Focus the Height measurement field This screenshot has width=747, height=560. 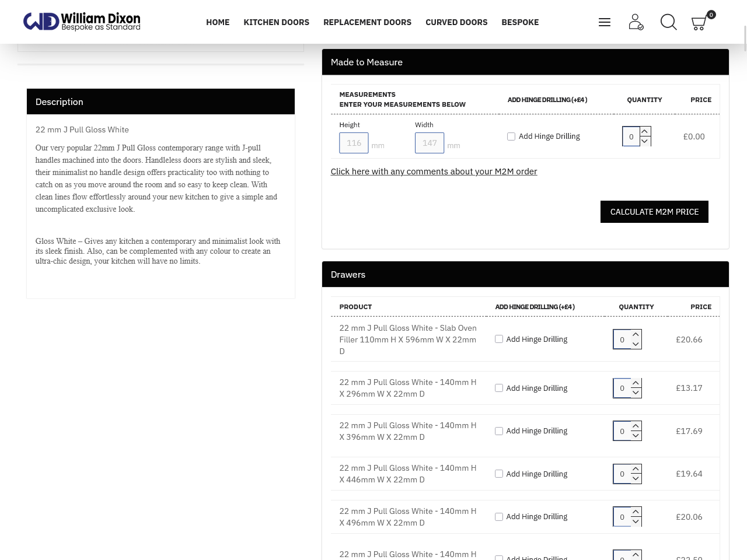tap(354, 143)
